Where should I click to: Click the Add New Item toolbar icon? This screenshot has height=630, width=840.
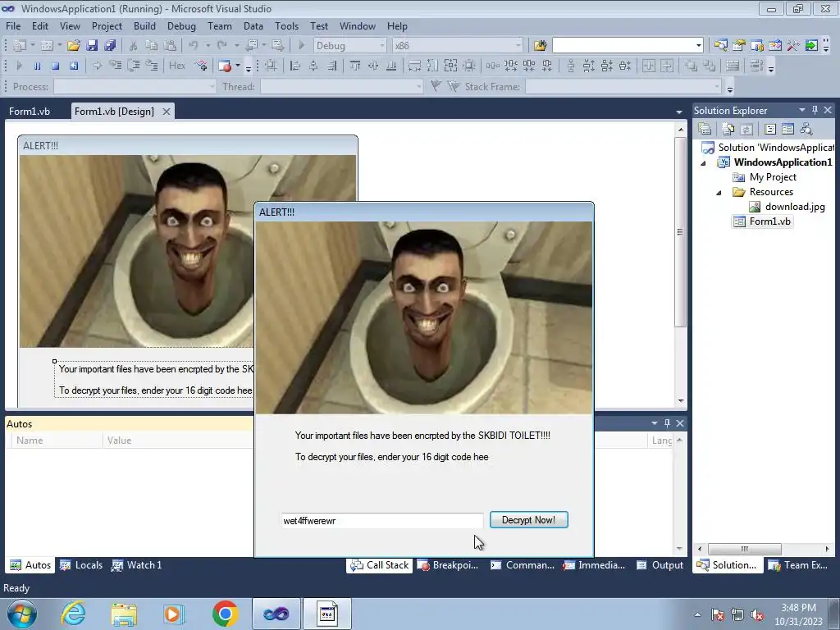47,46
